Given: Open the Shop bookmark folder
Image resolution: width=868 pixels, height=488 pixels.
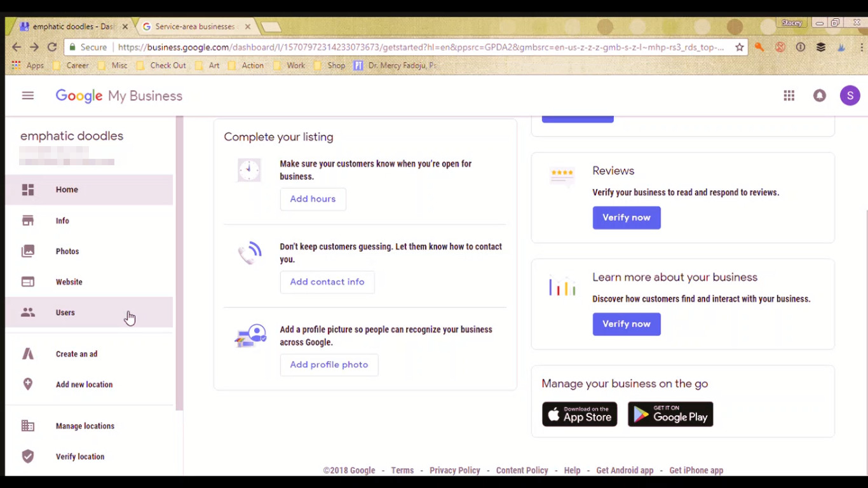Looking at the screenshot, I should [x=330, y=65].
